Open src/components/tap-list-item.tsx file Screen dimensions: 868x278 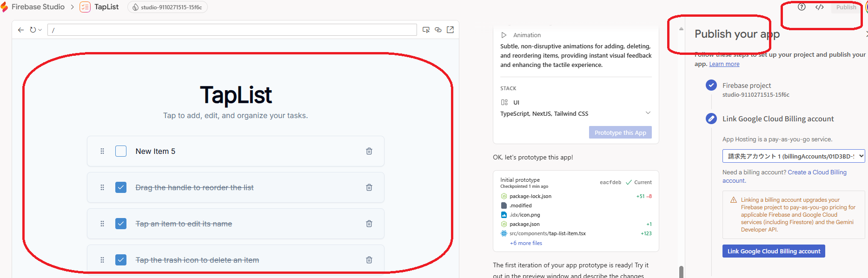click(x=548, y=233)
